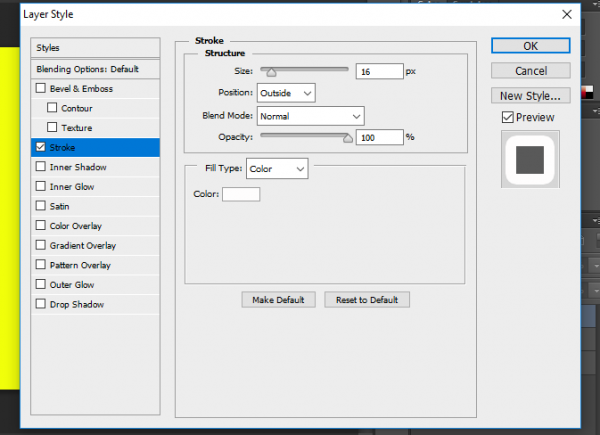Open the Position dropdown set to Outside
The height and width of the screenshot is (435, 600).
tap(286, 93)
